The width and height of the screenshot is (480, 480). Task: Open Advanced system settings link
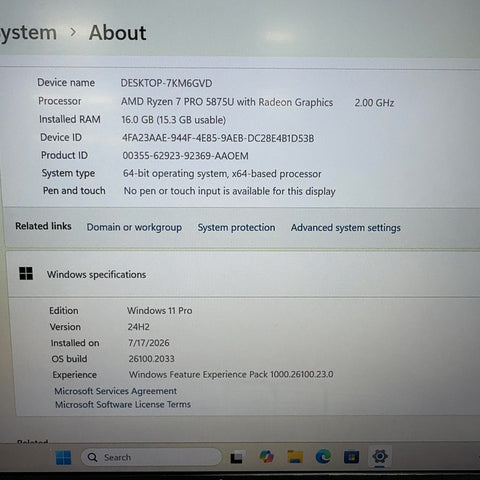[x=346, y=228]
